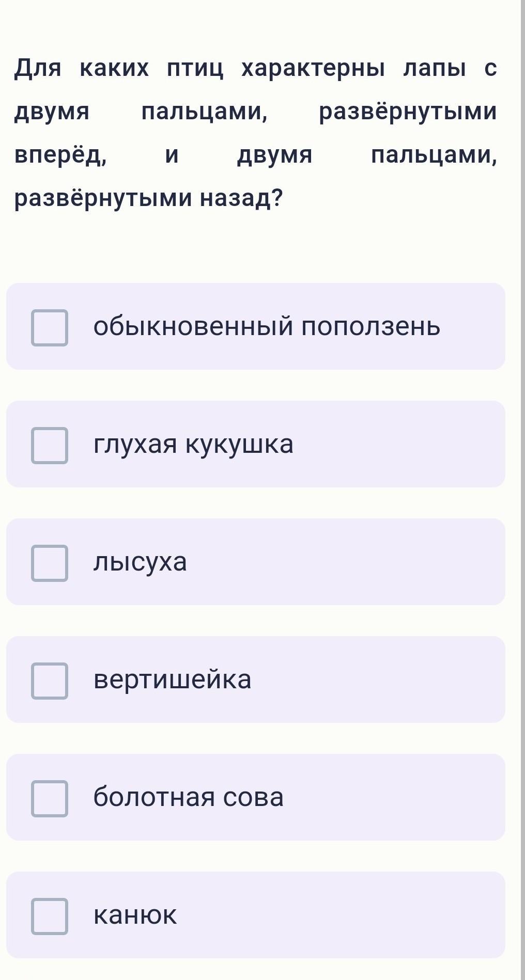This screenshot has height=980, width=525.
Task: Enable the лысуха checkbox
Action: click(x=50, y=563)
